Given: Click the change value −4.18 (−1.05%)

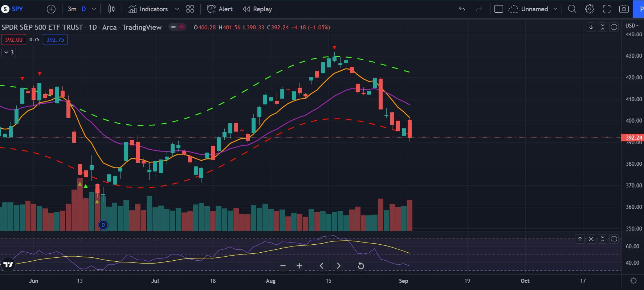Looking at the screenshot, I should point(311,27).
